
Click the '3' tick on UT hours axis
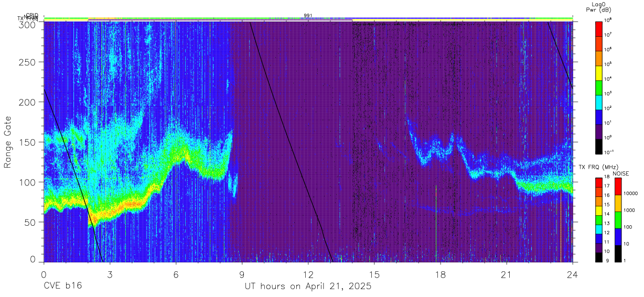110,274
